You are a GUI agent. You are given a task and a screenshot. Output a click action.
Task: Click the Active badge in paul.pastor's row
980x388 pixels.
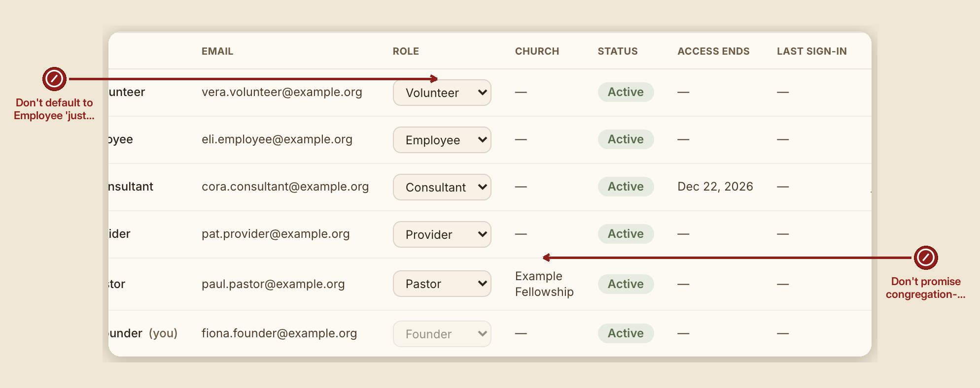[626, 284]
